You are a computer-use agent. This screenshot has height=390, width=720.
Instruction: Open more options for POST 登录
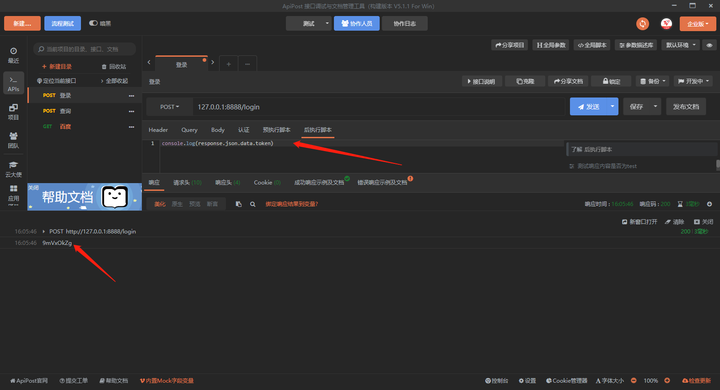pyautogui.click(x=131, y=96)
